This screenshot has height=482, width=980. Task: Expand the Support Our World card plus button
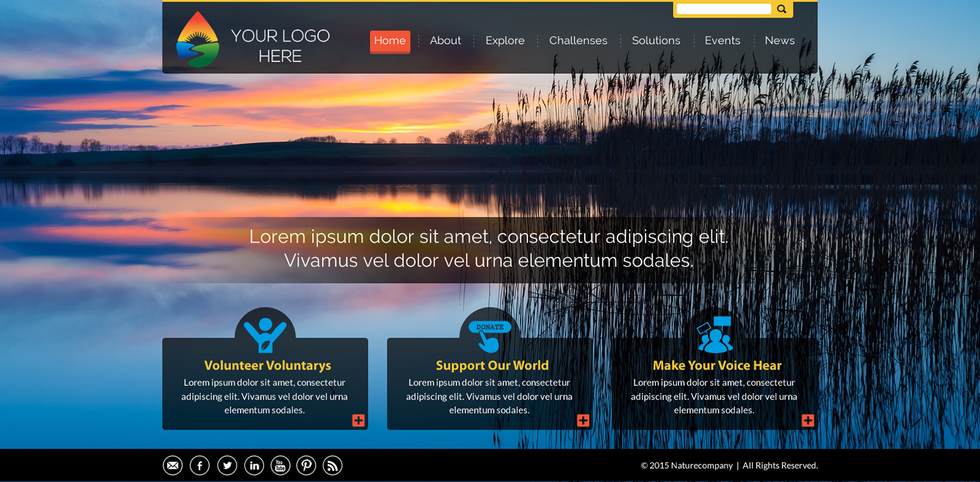[x=583, y=421]
